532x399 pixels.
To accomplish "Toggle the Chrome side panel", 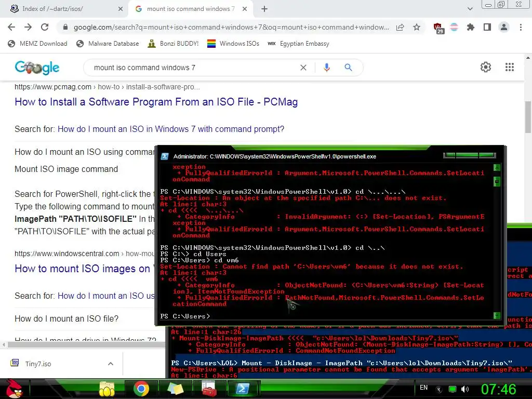I will click(x=487, y=27).
